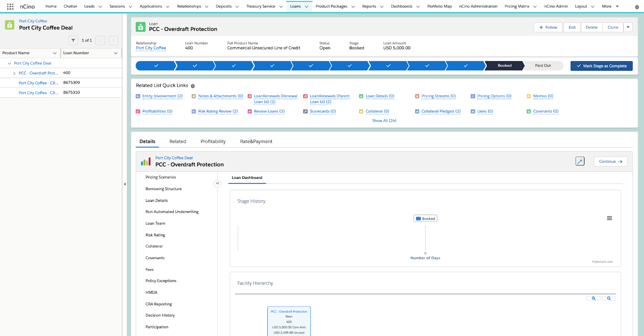Open the Details tab

[x=147, y=141]
